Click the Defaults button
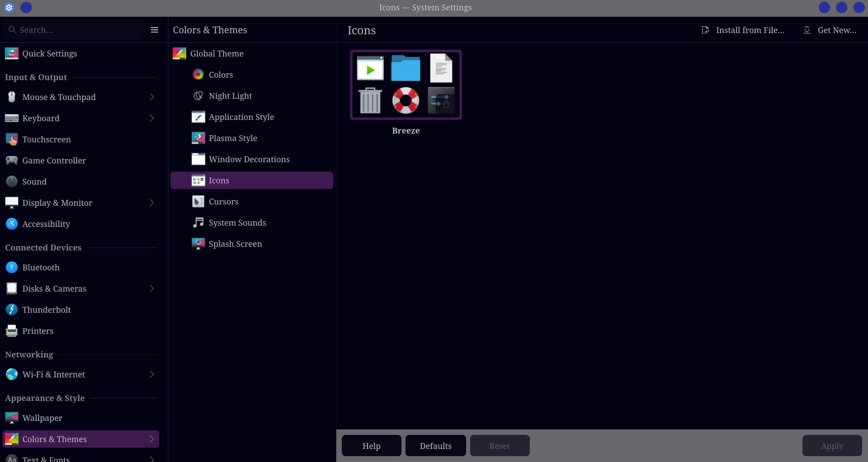This screenshot has height=462, width=868. pyautogui.click(x=436, y=446)
